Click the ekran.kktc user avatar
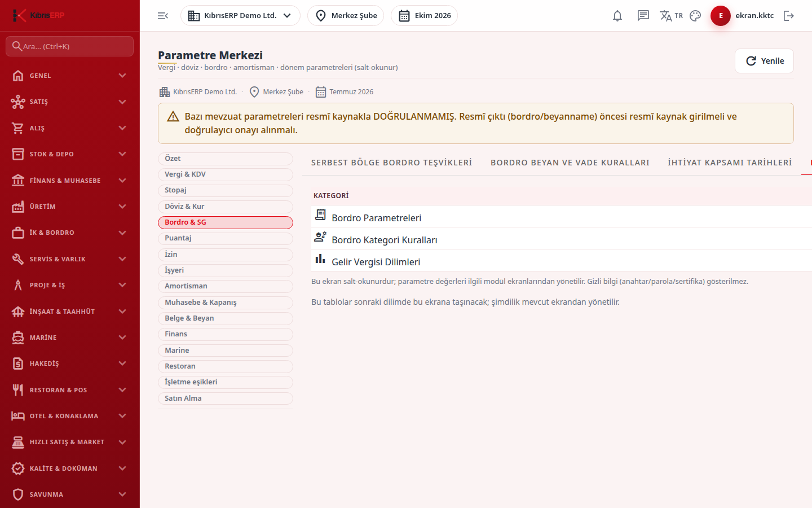 point(721,16)
